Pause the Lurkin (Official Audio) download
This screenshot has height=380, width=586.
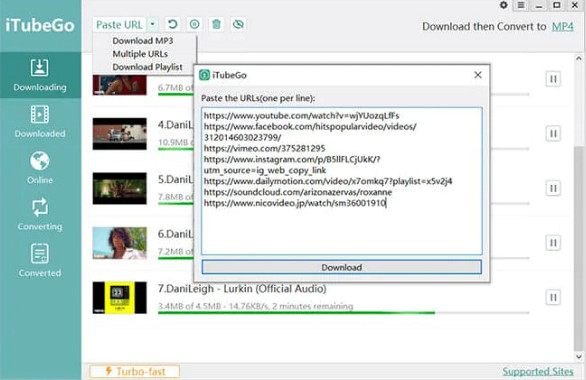click(x=553, y=298)
